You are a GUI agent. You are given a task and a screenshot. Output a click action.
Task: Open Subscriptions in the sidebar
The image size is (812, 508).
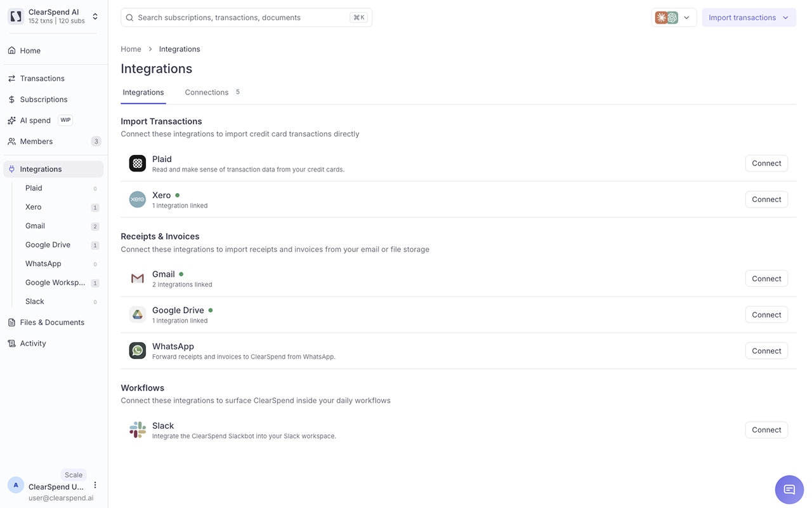pos(53,100)
